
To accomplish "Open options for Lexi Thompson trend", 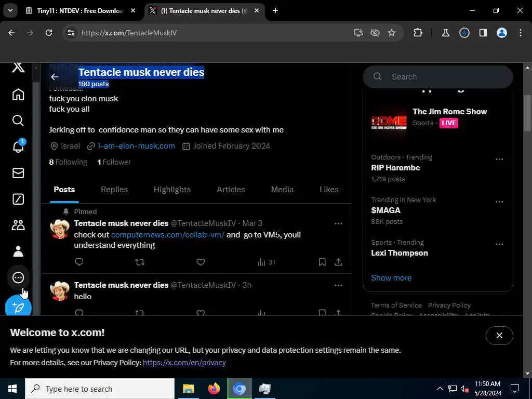I will click(x=499, y=244).
